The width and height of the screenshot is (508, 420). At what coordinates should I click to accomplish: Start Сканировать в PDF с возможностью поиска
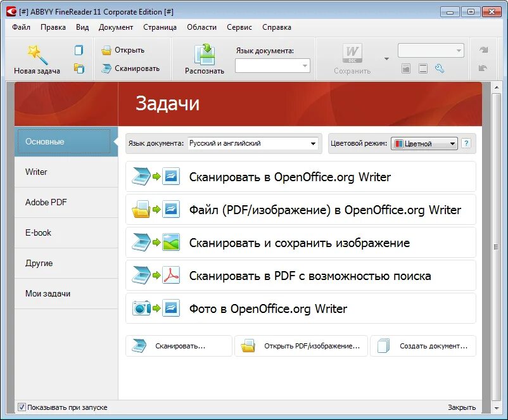click(x=301, y=276)
